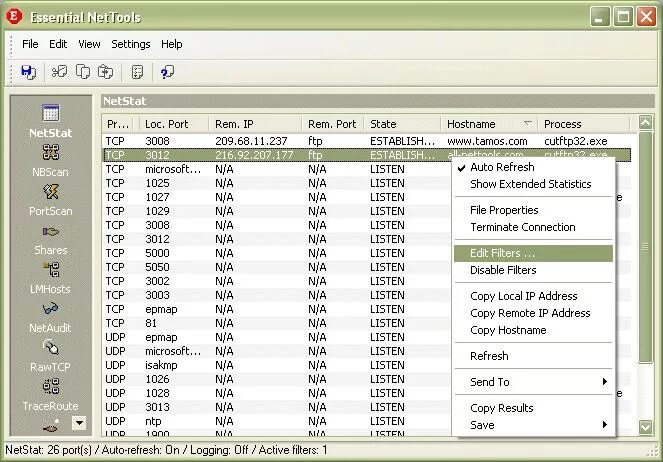The width and height of the screenshot is (663, 462).
Task: Click the Save toolbar icon with floppy disk
Action: point(28,72)
